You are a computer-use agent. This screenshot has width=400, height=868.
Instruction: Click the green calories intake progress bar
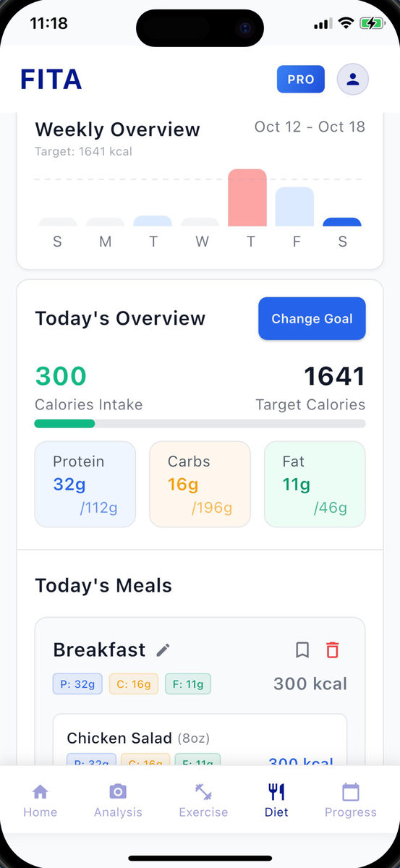pyautogui.click(x=64, y=424)
